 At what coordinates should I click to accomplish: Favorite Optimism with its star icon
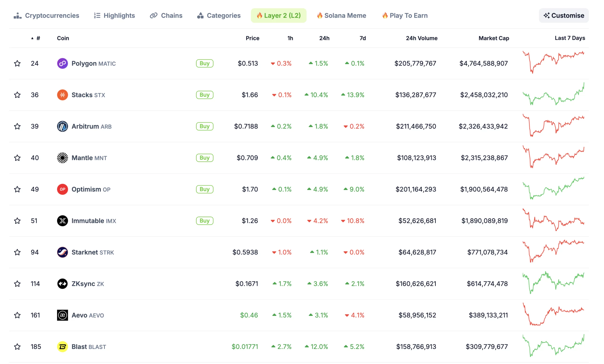[17, 189]
